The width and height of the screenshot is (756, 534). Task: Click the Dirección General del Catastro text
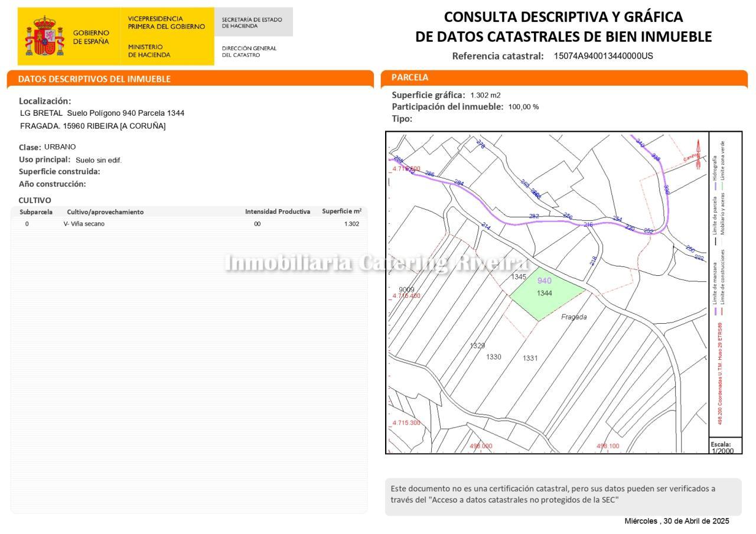[249, 51]
